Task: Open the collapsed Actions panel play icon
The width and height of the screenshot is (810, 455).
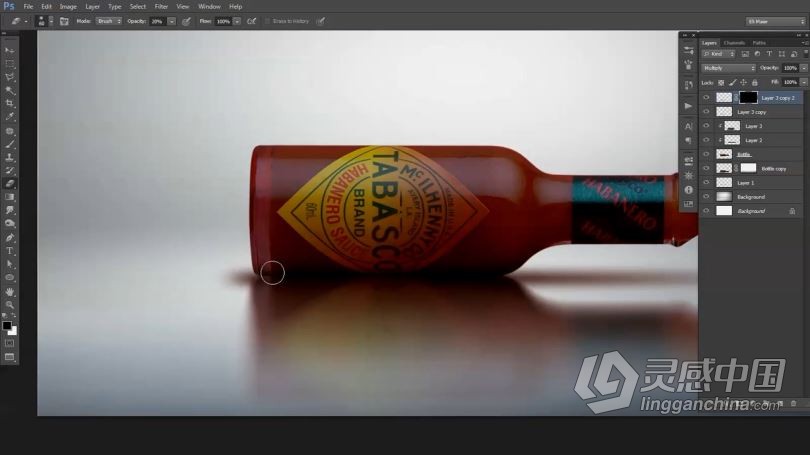Action: [x=688, y=106]
